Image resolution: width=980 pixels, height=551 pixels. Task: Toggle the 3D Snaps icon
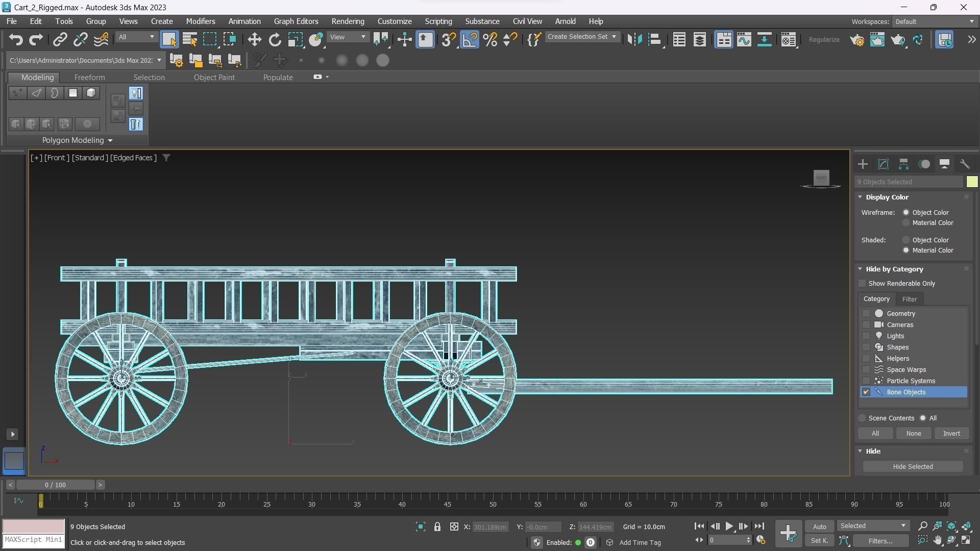click(449, 40)
